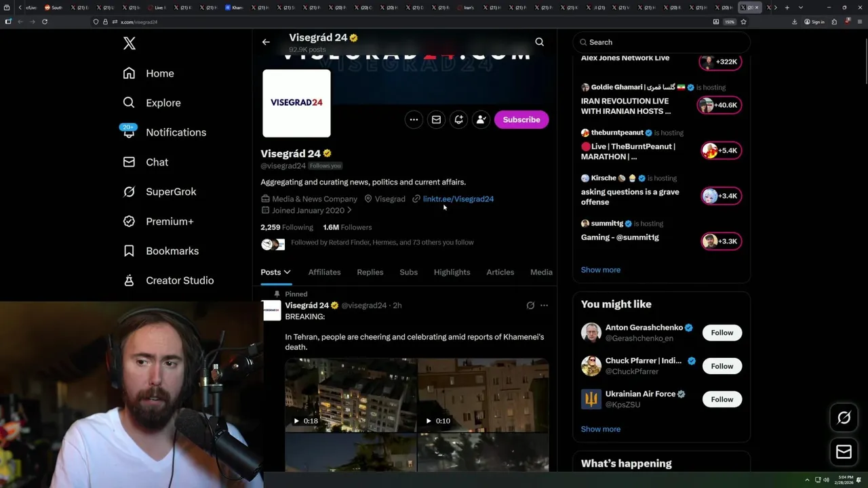Open Posts tab dropdown
Screen dimensions: 868x488
point(276,272)
